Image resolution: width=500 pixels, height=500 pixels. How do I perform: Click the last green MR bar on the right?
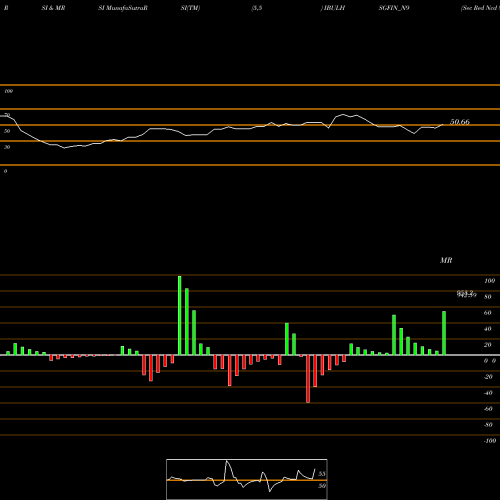(x=444, y=333)
